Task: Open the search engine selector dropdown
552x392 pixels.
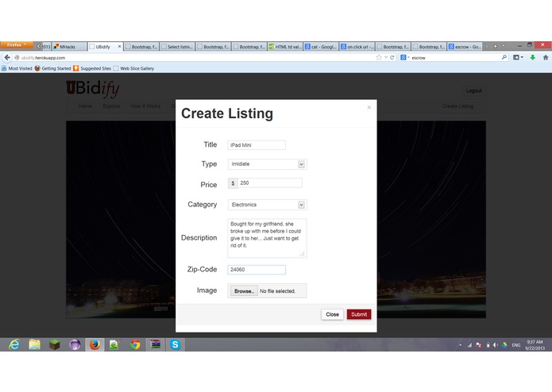Action: coord(405,57)
